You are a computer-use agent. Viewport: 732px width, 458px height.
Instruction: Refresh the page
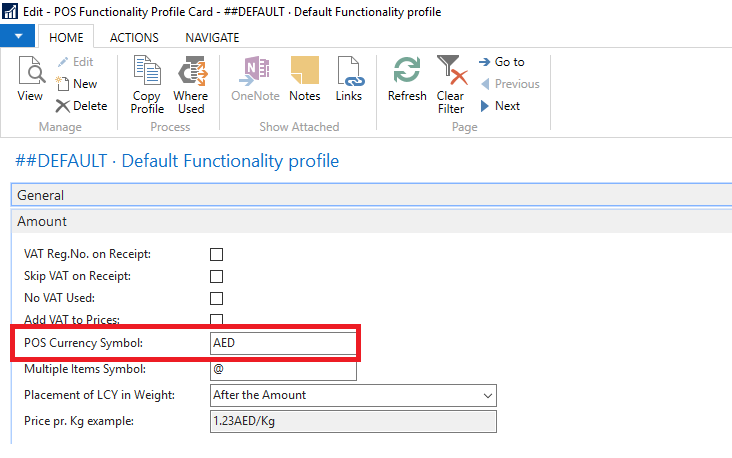[407, 78]
